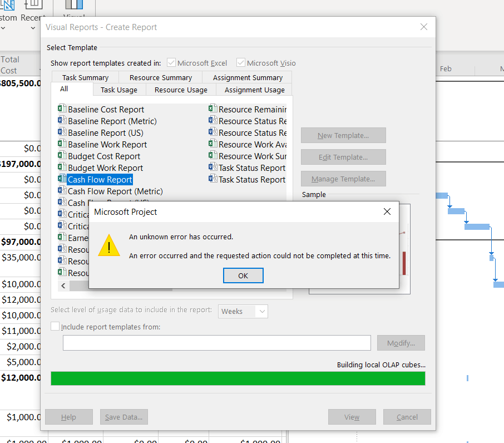
Task: Select the Visio icon beside Baseline Report (Metric)
Action: 62,121
